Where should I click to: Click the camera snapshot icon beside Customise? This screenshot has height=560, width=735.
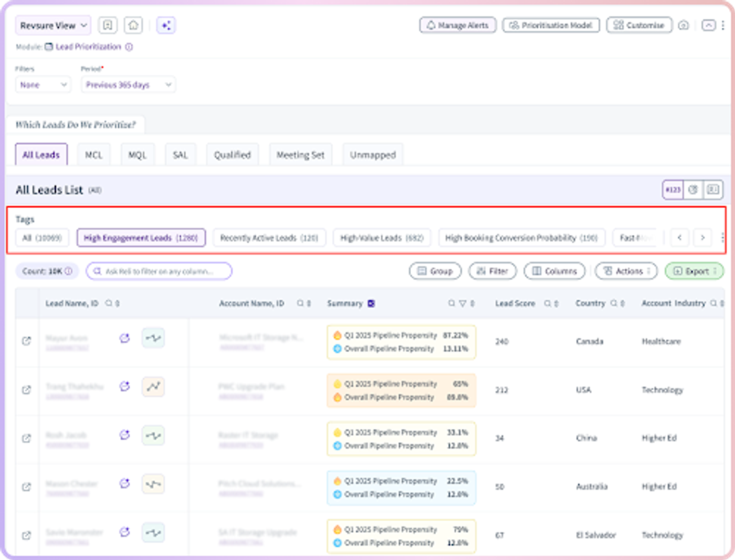tap(684, 25)
